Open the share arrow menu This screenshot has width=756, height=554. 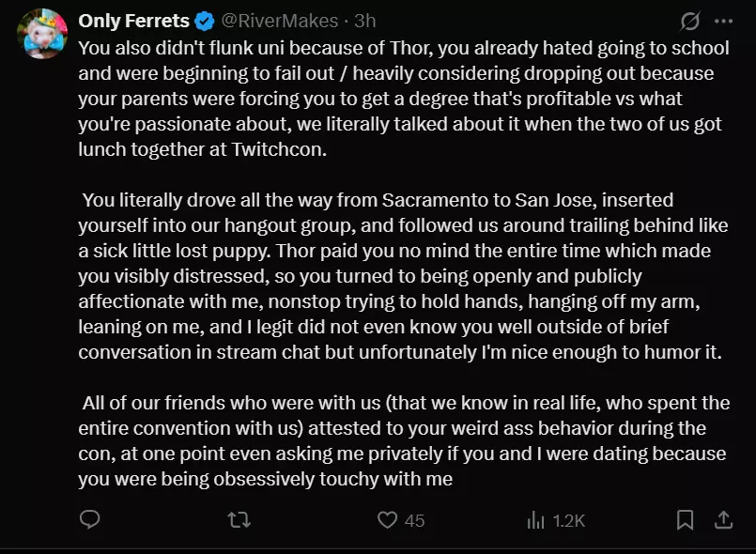[724, 520]
